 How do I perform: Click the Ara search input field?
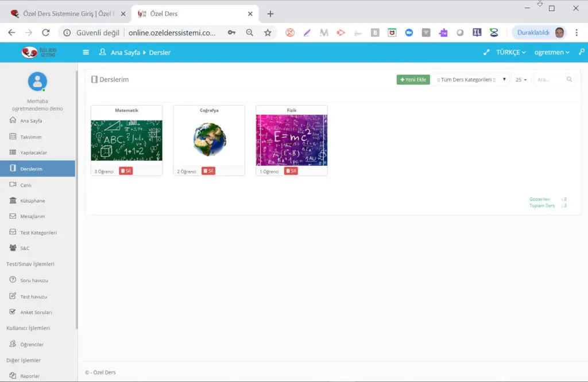point(550,80)
